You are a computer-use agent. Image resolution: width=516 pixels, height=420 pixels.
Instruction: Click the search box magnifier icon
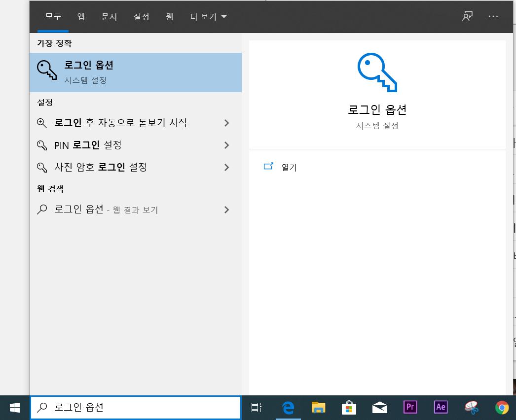(42, 408)
